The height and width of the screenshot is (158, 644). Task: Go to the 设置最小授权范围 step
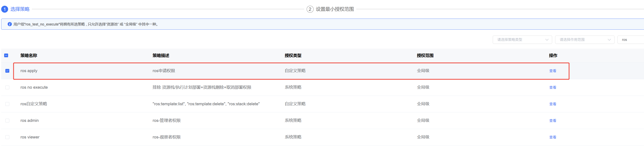(x=335, y=9)
